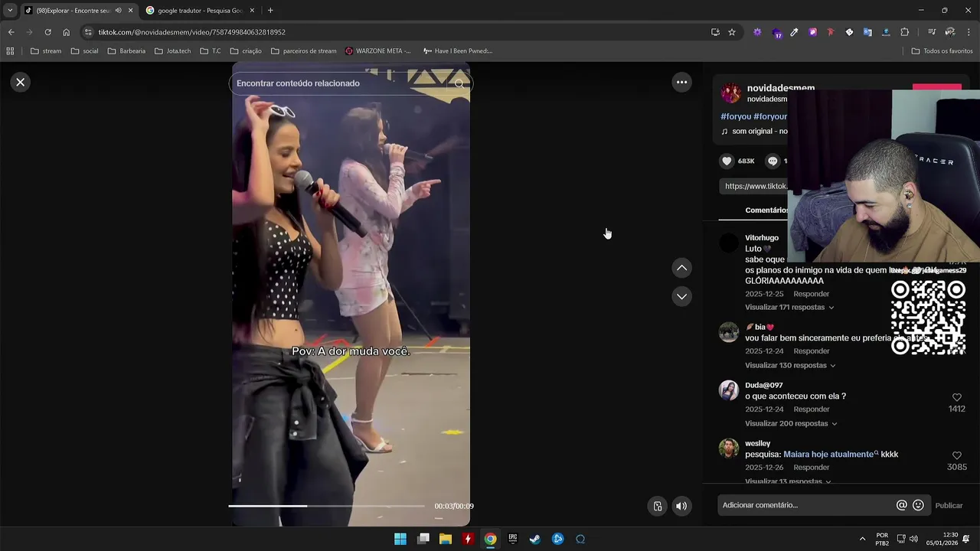The width and height of the screenshot is (980, 551).
Task: Switch to the 'google tradutor' browser tab
Action: point(199,11)
